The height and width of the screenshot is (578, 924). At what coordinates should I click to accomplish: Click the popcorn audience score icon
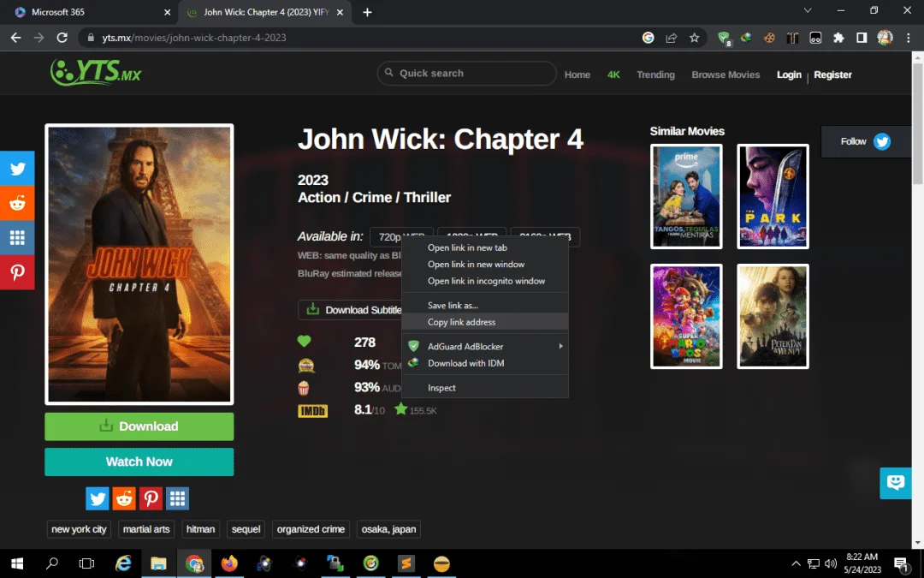click(x=304, y=388)
